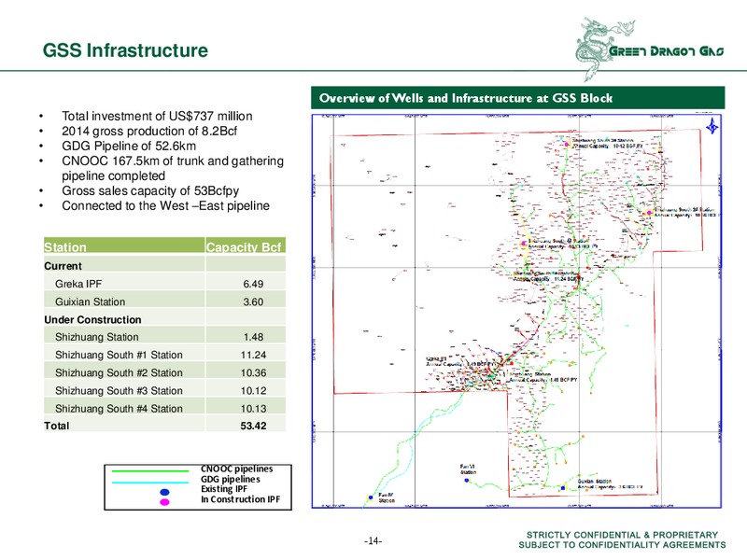Viewport: 747px width, 560px height.
Task: Select the 'GDG Pipeline of 52.6km' bullet
Action: pos(129,146)
